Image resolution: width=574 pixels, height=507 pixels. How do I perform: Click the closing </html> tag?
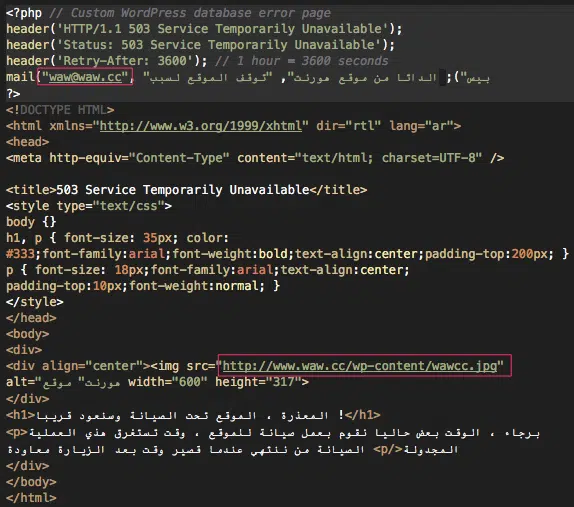tap(31, 498)
